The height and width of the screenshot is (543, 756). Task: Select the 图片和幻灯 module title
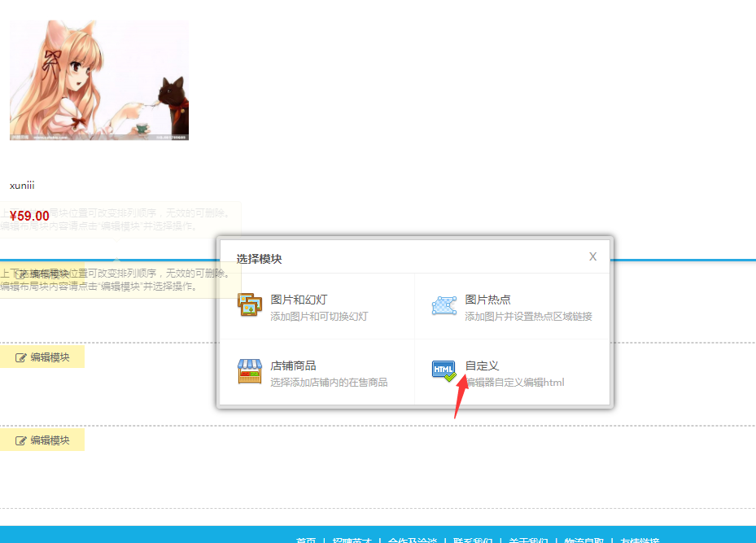tap(299, 300)
